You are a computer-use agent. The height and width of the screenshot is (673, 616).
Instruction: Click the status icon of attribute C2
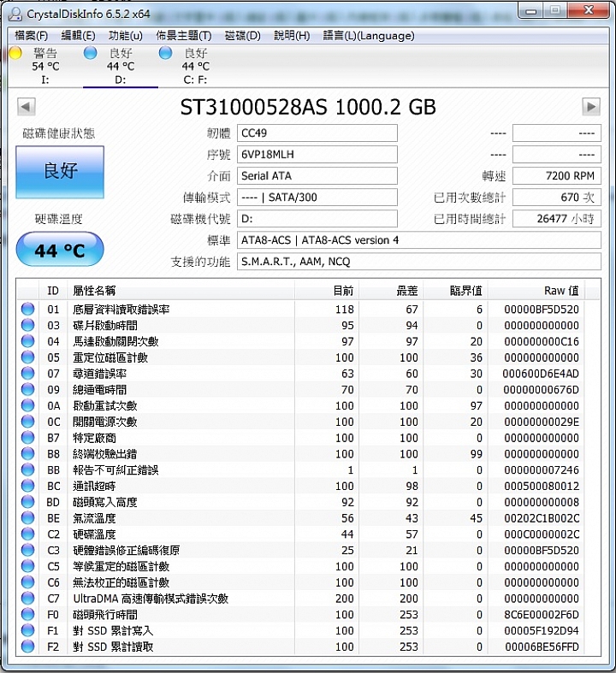28,534
